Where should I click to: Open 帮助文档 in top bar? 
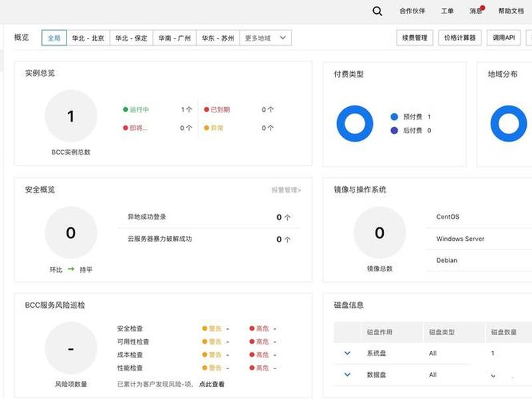[x=511, y=11]
